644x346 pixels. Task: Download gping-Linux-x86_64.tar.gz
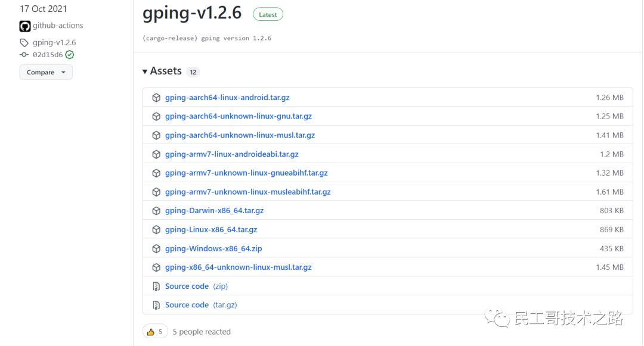(211, 229)
